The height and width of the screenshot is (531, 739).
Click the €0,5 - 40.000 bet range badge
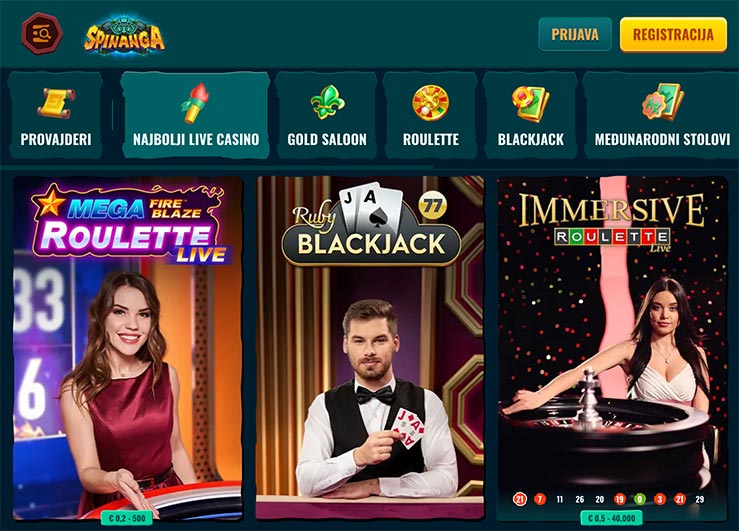click(611, 518)
